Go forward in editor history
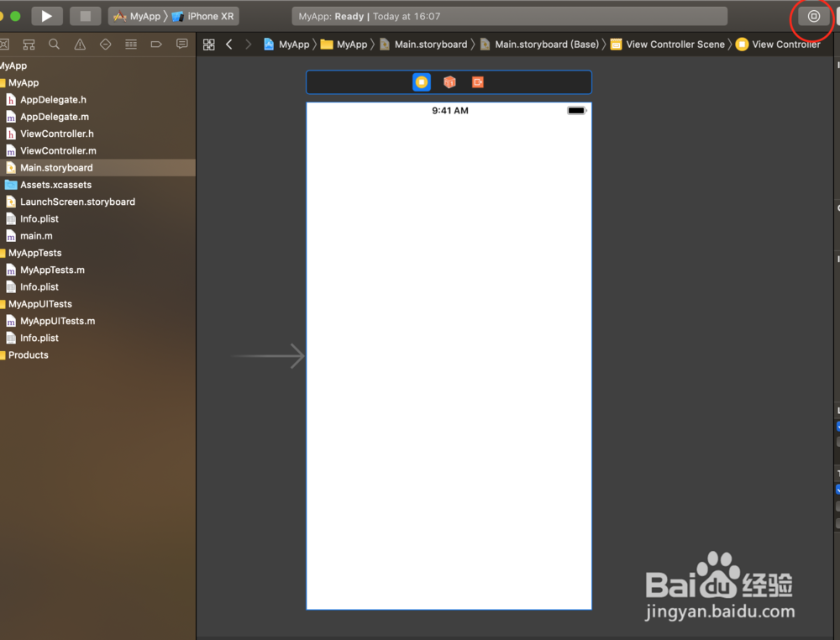Image resolution: width=840 pixels, height=640 pixels. pyautogui.click(x=248, y=45)
